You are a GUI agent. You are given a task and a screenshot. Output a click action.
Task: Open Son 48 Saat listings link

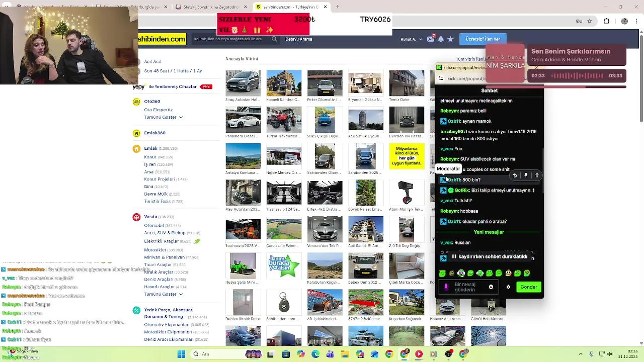173,71
